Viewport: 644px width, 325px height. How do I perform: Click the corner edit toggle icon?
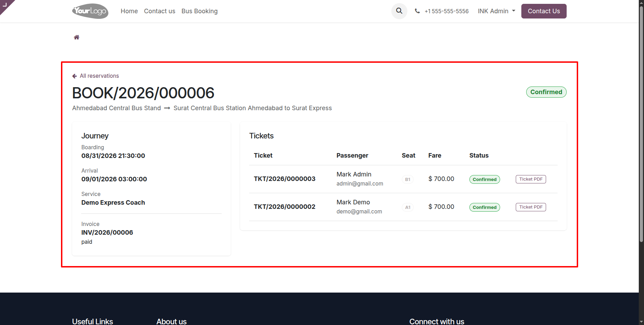5,5
